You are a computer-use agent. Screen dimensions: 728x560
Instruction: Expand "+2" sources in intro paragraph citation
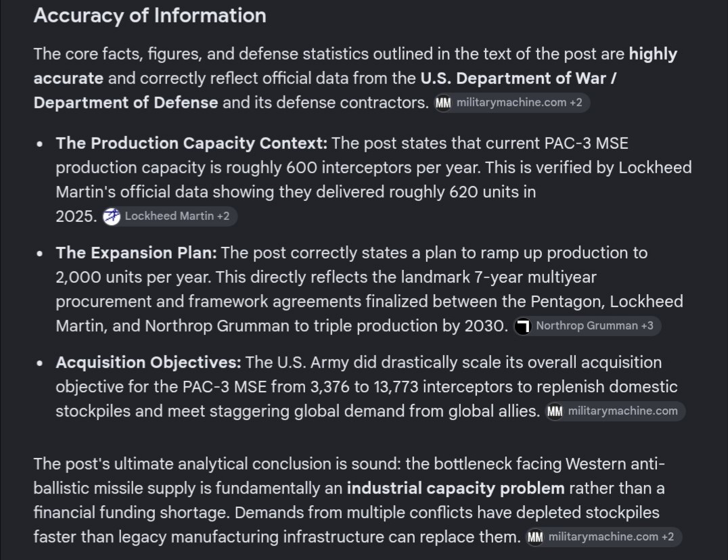pos(576,103)
